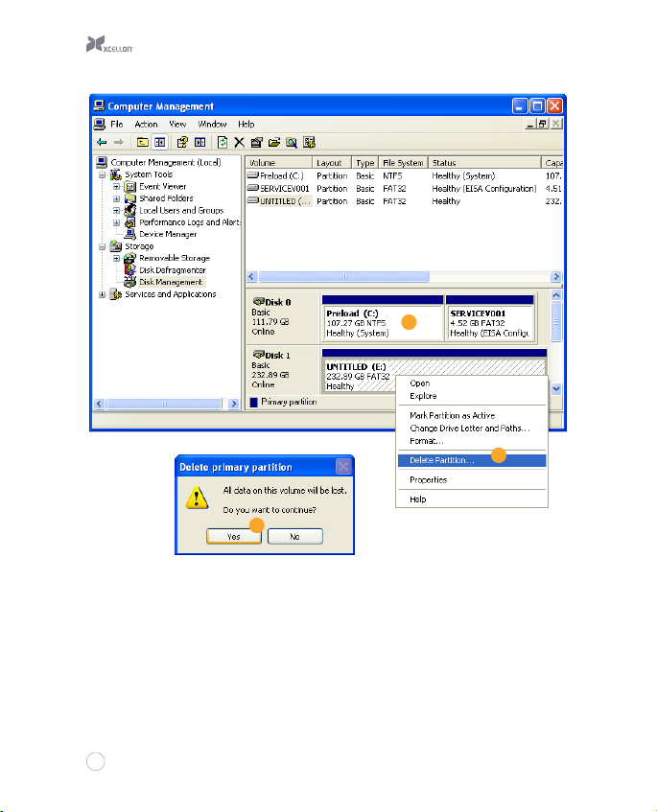This screenshot has height=812, width=657.
Task: Expand the Removable Storage node
Action: [116, 258]
